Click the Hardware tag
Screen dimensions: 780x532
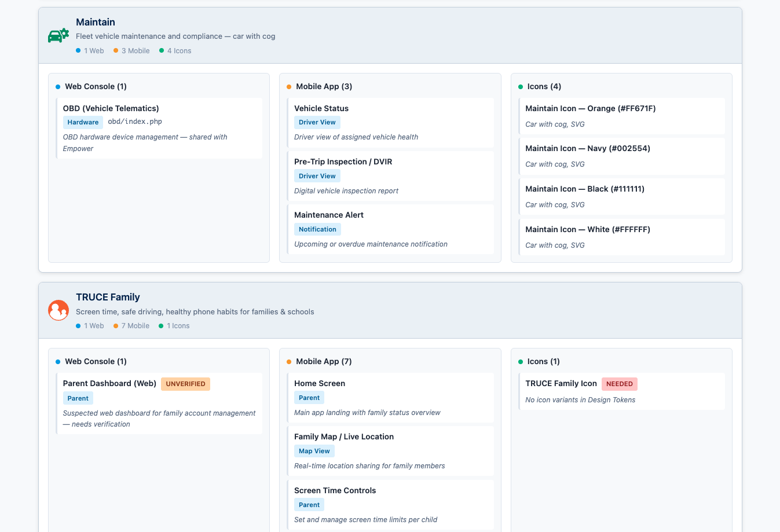(x=83, y=122)
